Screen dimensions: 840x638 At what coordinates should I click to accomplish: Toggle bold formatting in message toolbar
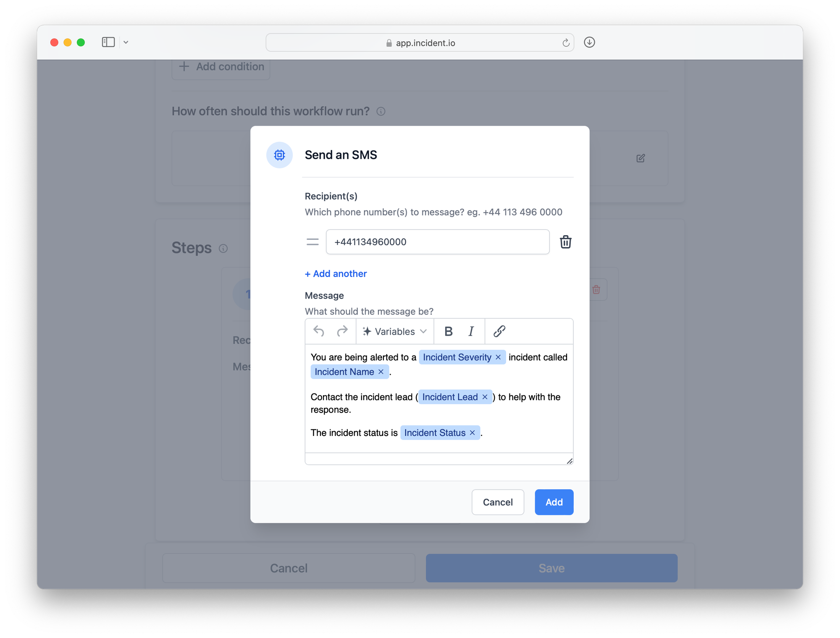click(448, 331)
